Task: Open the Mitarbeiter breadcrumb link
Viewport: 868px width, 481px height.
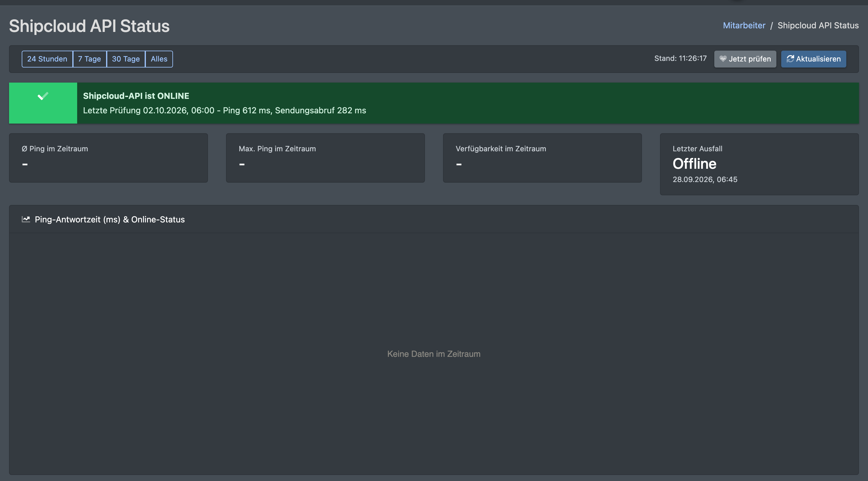Action: [x=744, y=25]
